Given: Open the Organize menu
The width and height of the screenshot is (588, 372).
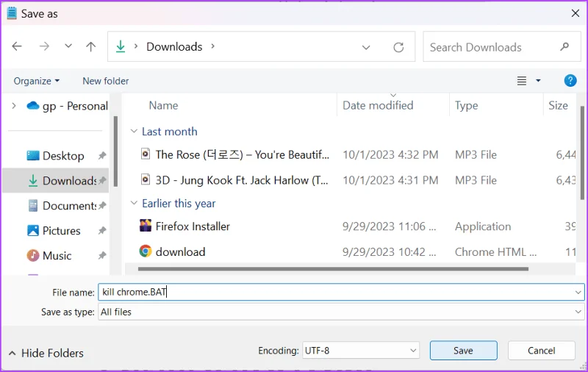Looking at the screenshot, I should [x=36, y=81].
